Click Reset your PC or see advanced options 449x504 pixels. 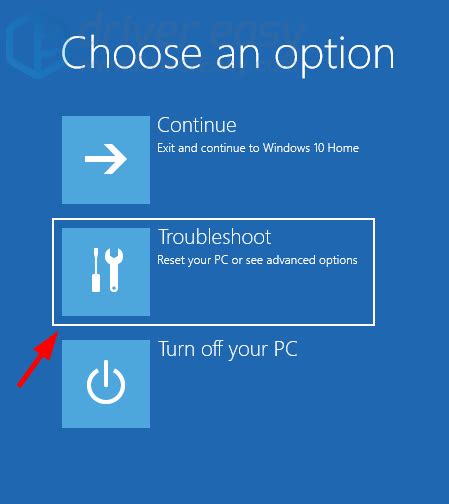(257, 260)
